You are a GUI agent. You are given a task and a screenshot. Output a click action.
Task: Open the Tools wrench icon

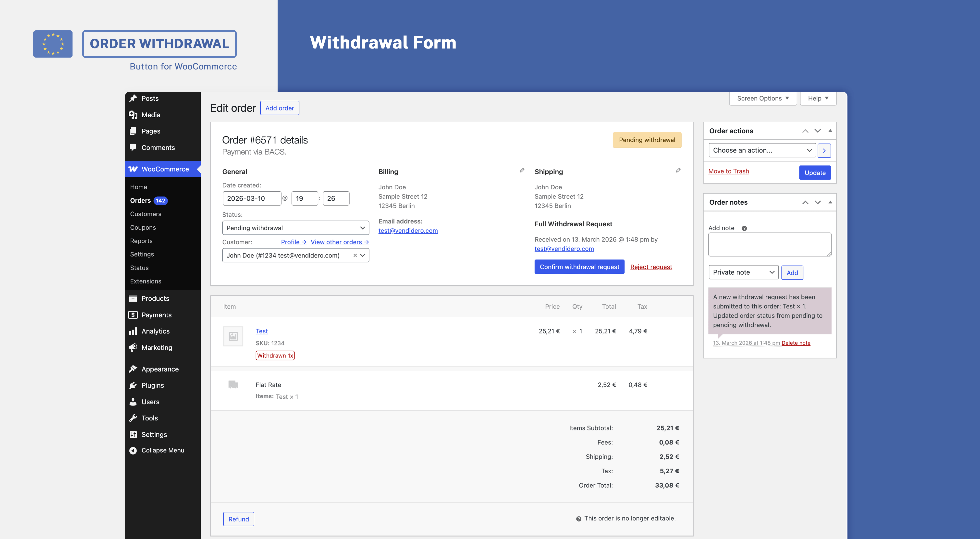point(133,418)
